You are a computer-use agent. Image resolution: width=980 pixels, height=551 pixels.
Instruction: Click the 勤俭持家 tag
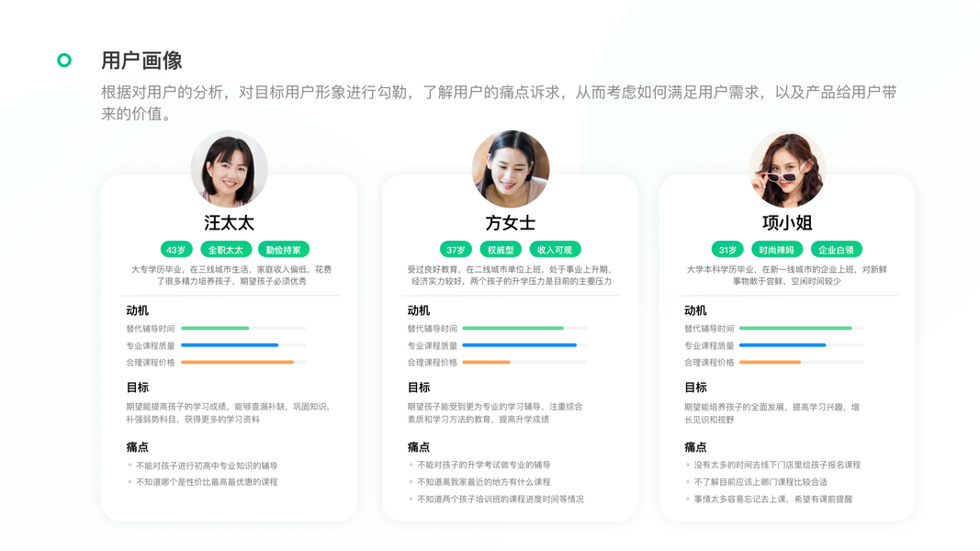coord(283,249)
